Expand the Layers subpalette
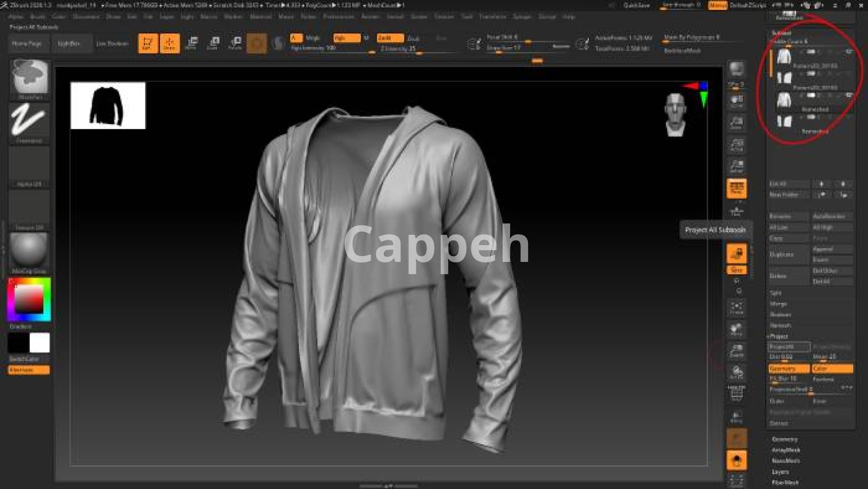868x489 pixels. [x=780, y=472]
